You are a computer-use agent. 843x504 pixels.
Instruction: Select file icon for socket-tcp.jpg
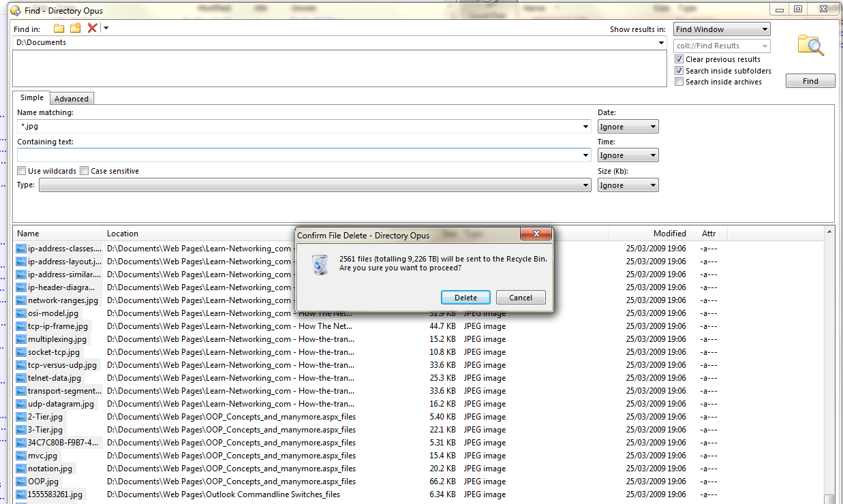point(21,352)
